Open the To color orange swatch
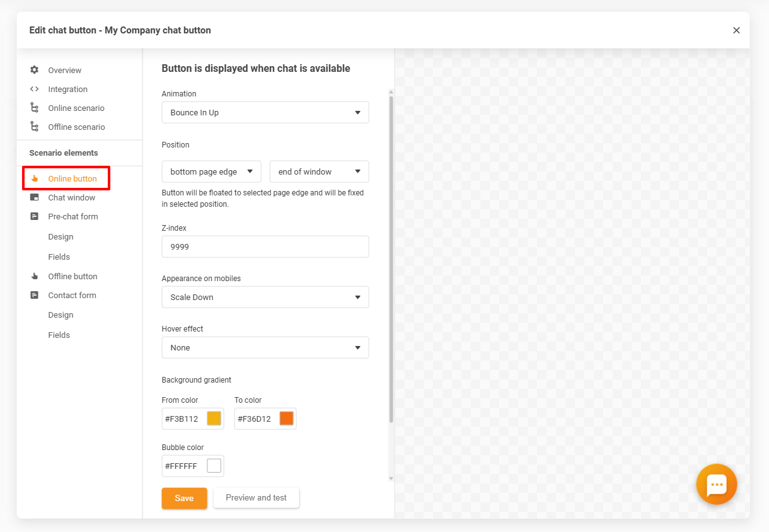769x532 pixels. tap(286, 419)
